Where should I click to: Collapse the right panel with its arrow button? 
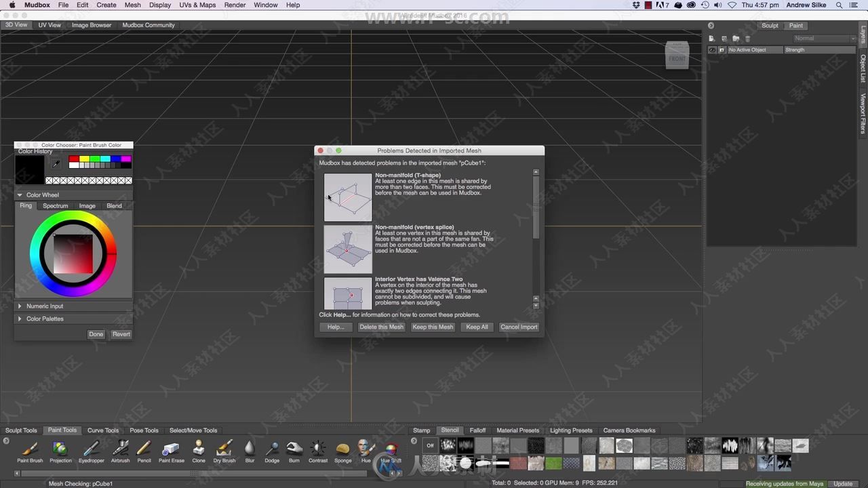click(x=711, y=26)
